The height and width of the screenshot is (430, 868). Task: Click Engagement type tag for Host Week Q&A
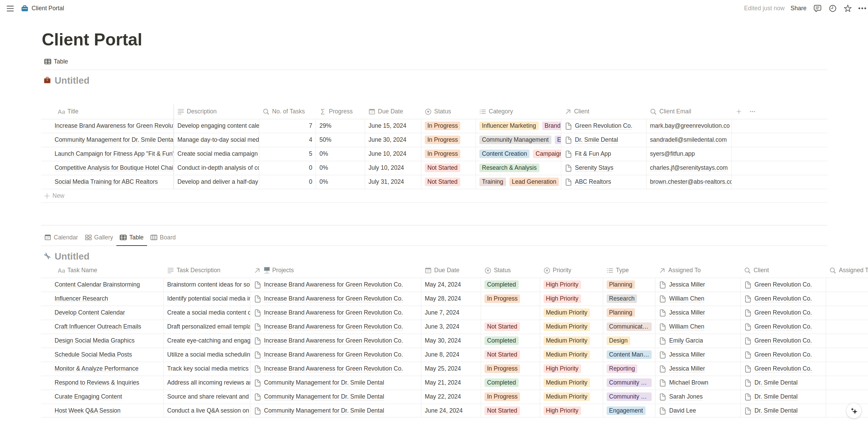[626, 411]
